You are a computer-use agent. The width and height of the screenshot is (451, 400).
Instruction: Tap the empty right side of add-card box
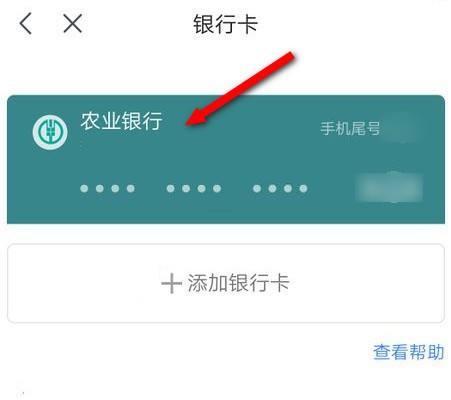pyautogui.click(x=367, y=283)
